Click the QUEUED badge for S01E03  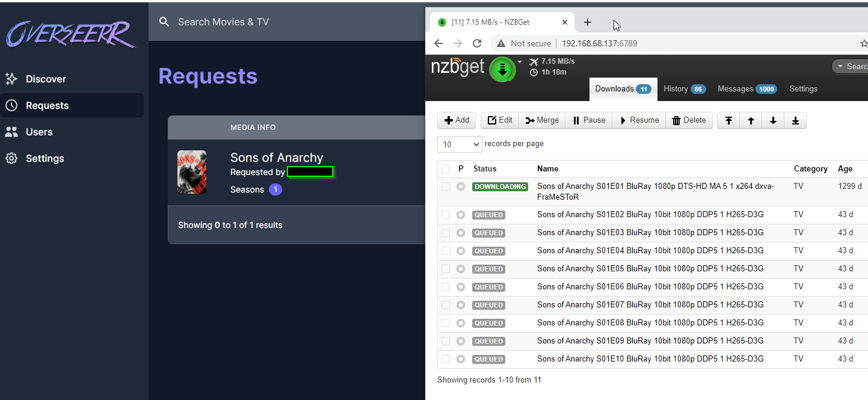[488, 233]
